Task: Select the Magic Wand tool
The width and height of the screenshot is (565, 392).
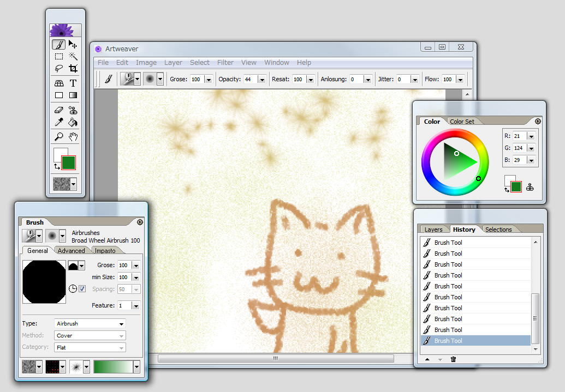Action: pos(73,56)
